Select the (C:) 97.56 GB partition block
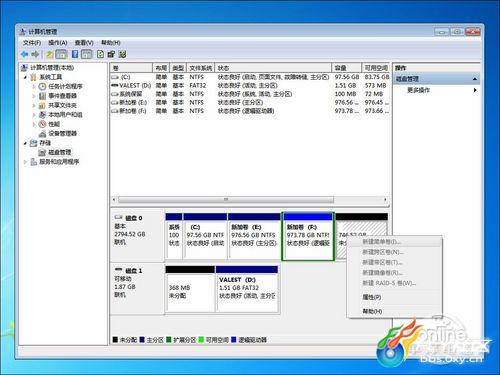This screenshot has height=375, width=500. click(x=205, y=236)
